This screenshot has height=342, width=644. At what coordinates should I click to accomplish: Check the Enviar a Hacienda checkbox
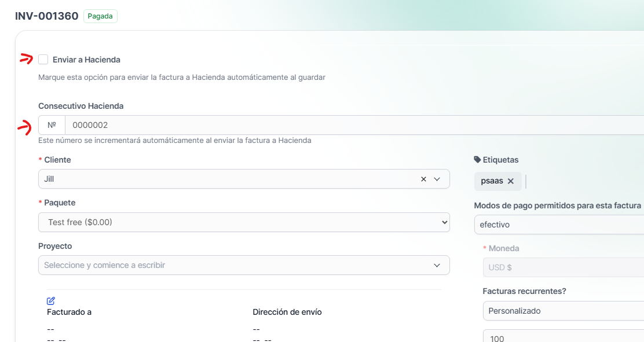coord(43,59)
